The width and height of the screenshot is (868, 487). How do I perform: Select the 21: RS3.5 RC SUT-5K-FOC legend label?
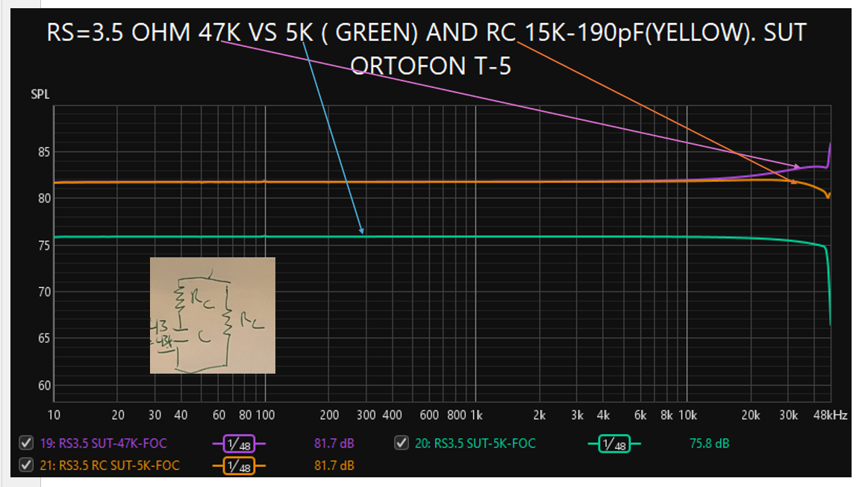click(110, 465)
